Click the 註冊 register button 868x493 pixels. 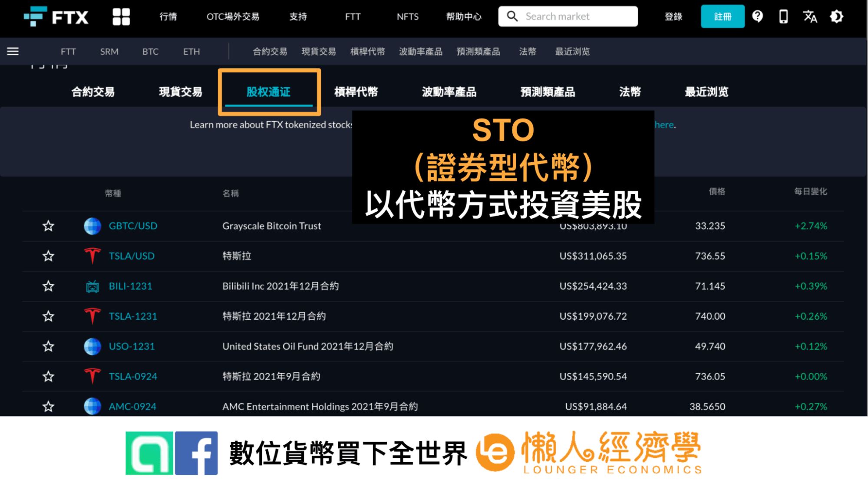pos(723,16)
